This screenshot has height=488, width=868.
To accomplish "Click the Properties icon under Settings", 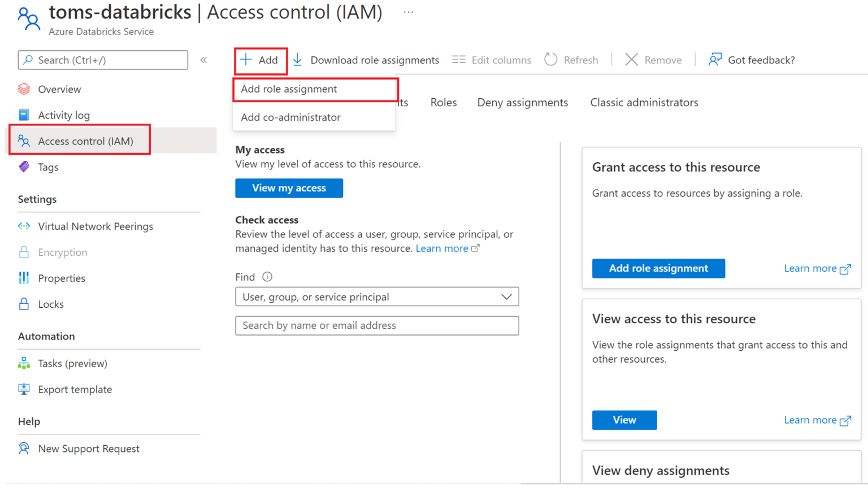I will point(24,278).
